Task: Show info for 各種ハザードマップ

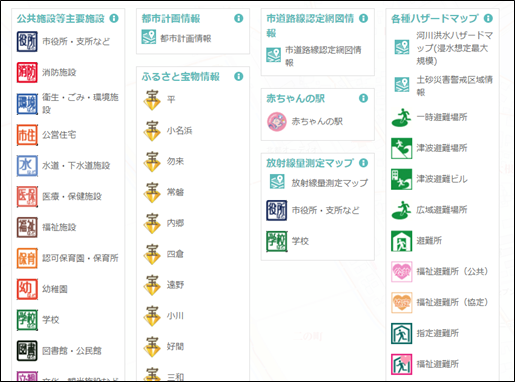Action: pos(488,18)
